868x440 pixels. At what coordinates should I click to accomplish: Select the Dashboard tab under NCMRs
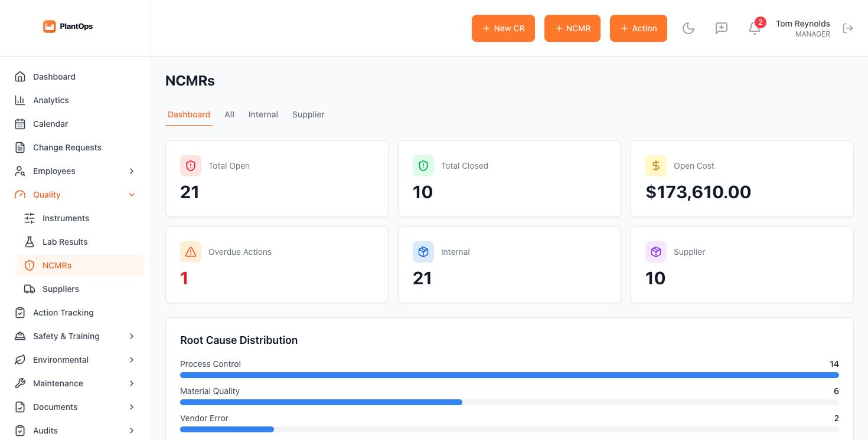point(189,114)
